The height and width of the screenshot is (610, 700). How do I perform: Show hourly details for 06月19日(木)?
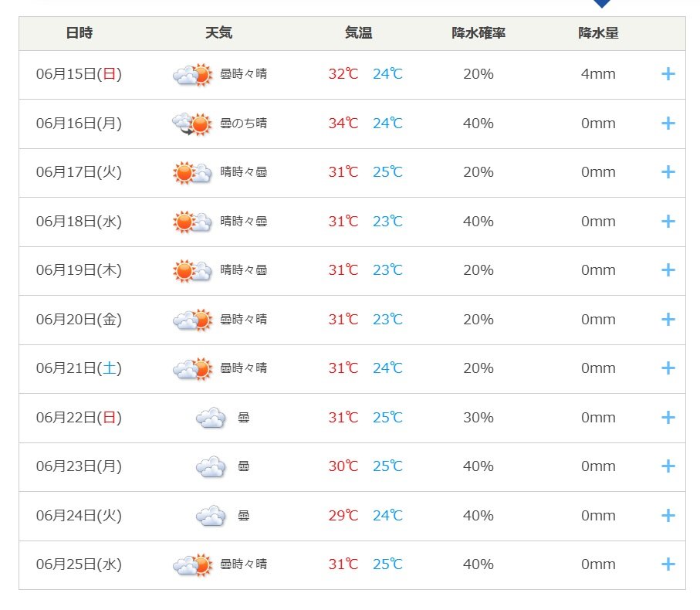(x=668, y=269)
